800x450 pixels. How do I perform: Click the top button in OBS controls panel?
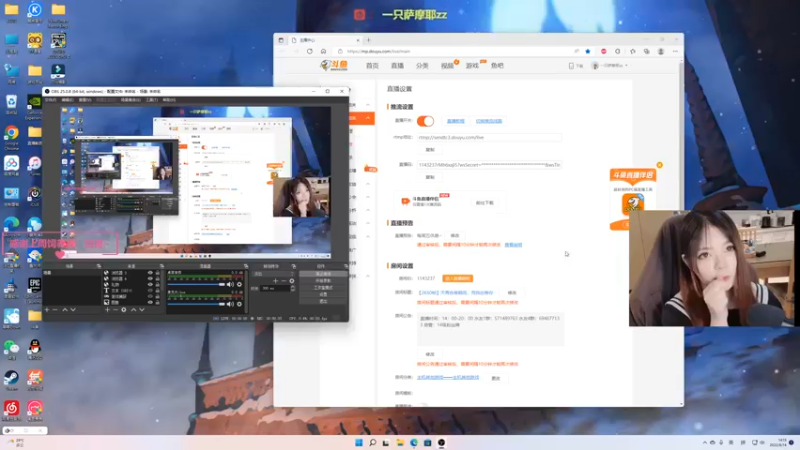coord(323,274)
